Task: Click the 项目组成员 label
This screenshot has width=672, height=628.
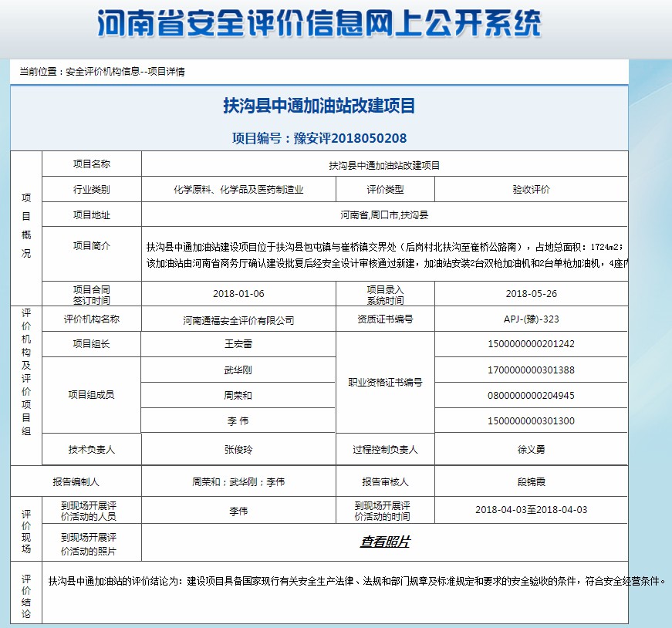Action: coord(92,395)
